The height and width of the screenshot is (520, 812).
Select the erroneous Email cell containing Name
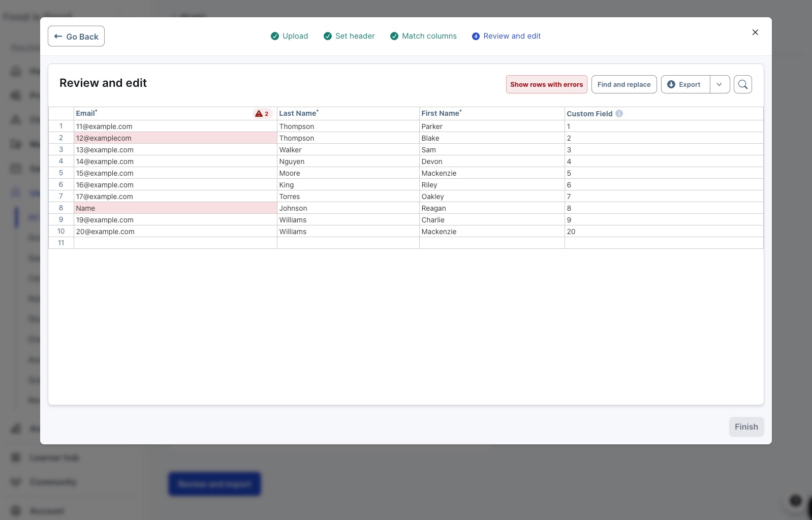pos(175,208)
